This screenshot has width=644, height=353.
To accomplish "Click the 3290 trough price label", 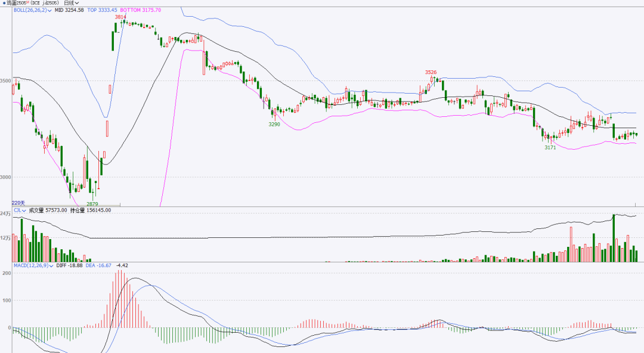I will [x=274, y=124].
